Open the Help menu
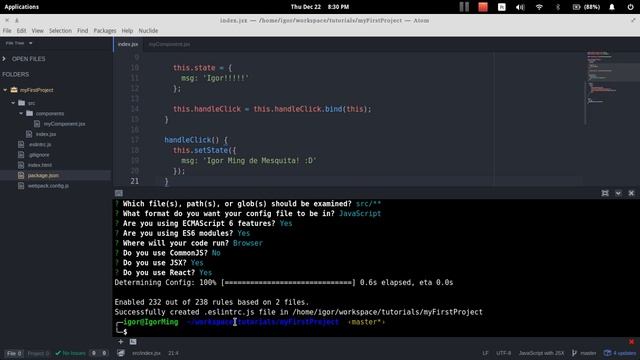 pos(127,31)
